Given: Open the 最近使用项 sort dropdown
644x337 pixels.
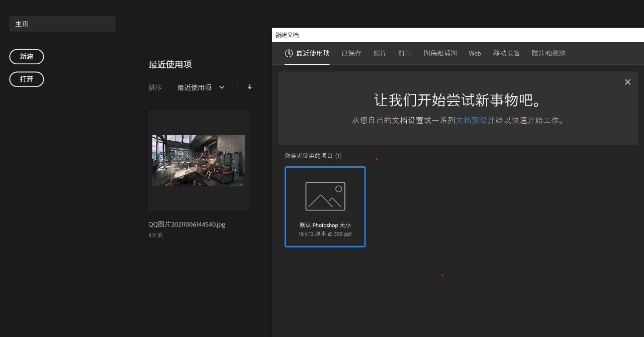Looking at the screenshot, I should [x=201, y=87].
